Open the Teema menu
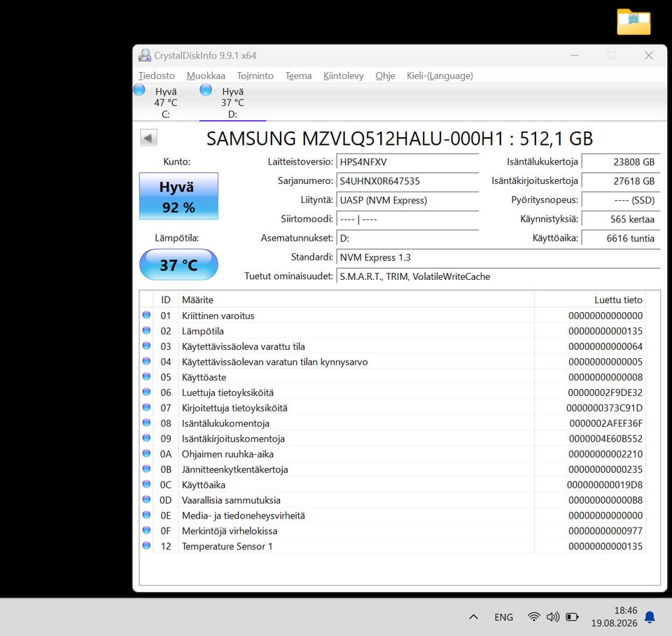 click(x=298, y=76)
